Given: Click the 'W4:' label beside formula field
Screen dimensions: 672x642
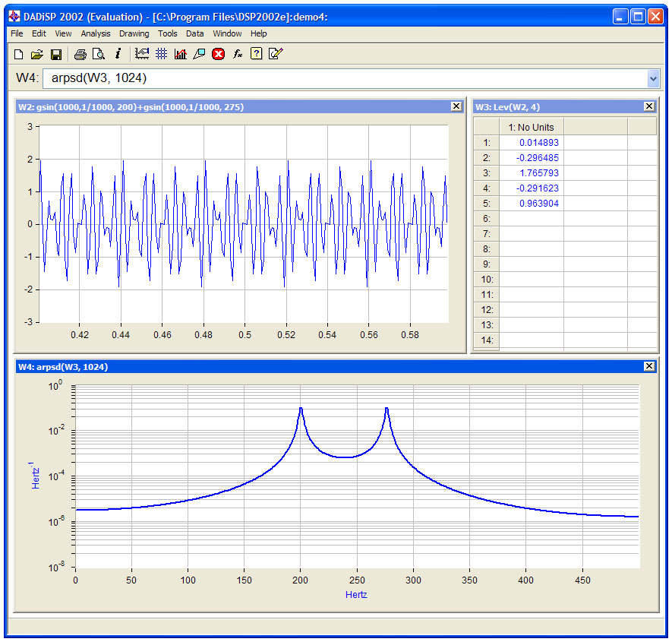Looking at the screenshot, I should coord(27,78).
